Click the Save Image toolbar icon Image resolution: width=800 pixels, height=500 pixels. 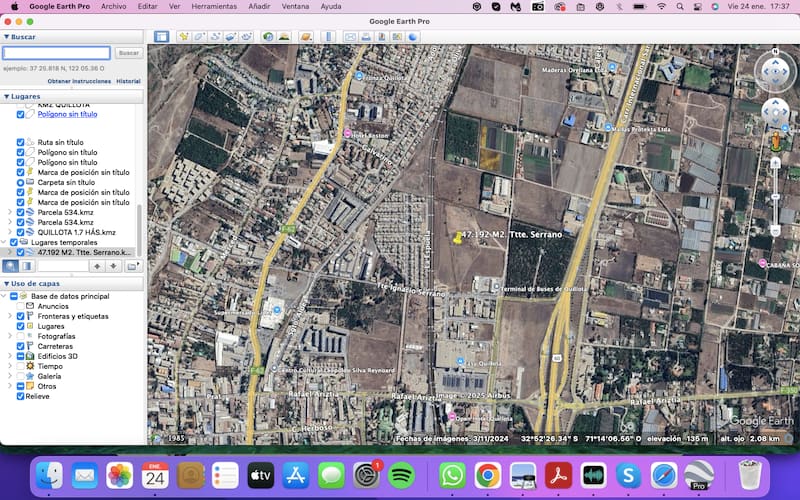click(x=382, y=37)
